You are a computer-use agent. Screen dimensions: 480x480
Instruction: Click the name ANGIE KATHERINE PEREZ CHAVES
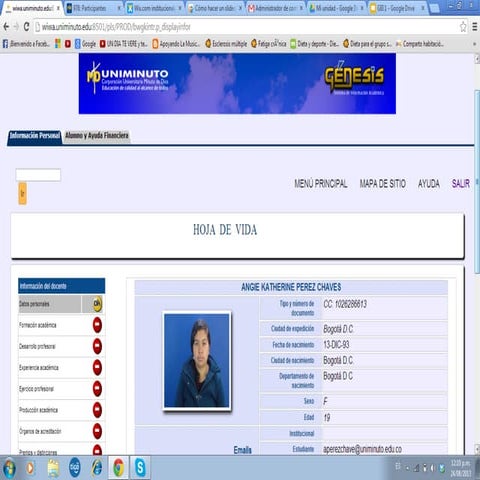(x=291, y=287)
